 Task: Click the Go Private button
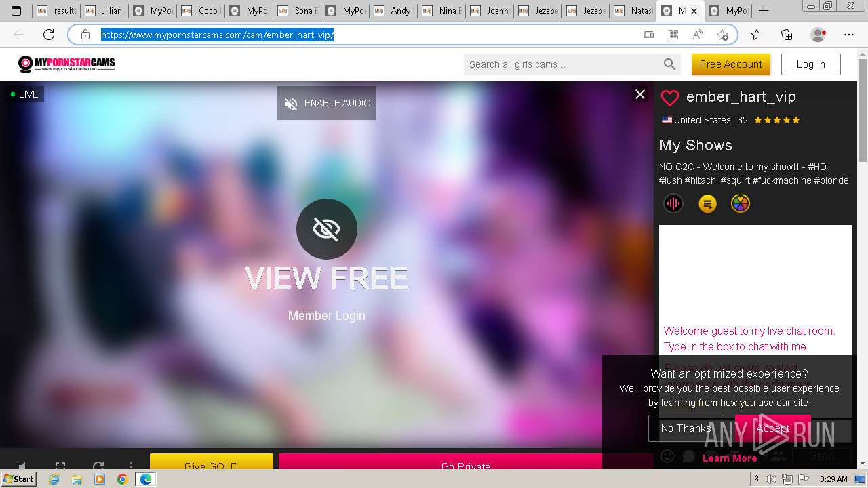[466, 462]
